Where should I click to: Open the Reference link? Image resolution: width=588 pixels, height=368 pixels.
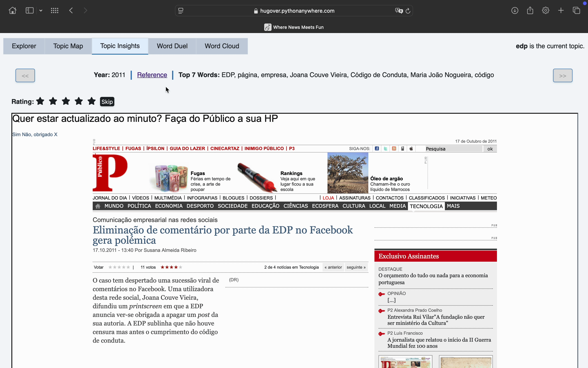(152, 75)
